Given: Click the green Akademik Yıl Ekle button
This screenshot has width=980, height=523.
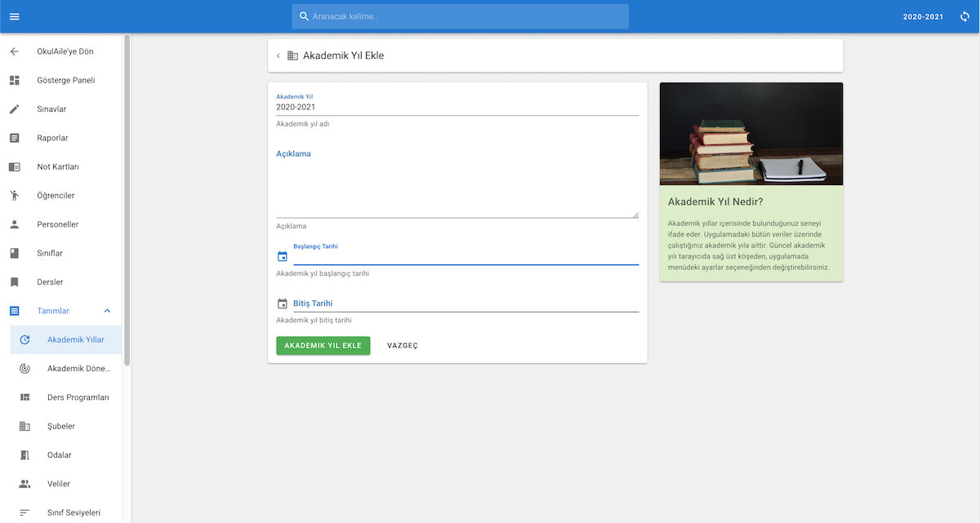Looking at the screenshot, I should click(323, 345).
